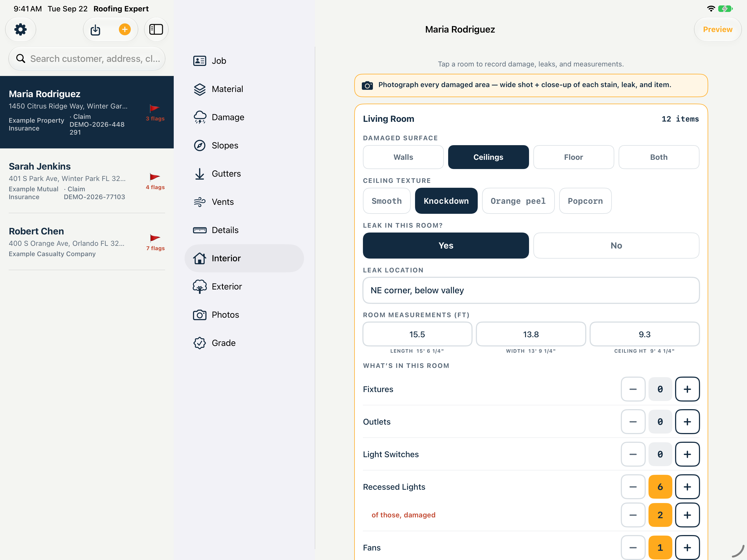Increase the Fixtures count
Viewport: 747px width, 560px height.
coord(687,389)
